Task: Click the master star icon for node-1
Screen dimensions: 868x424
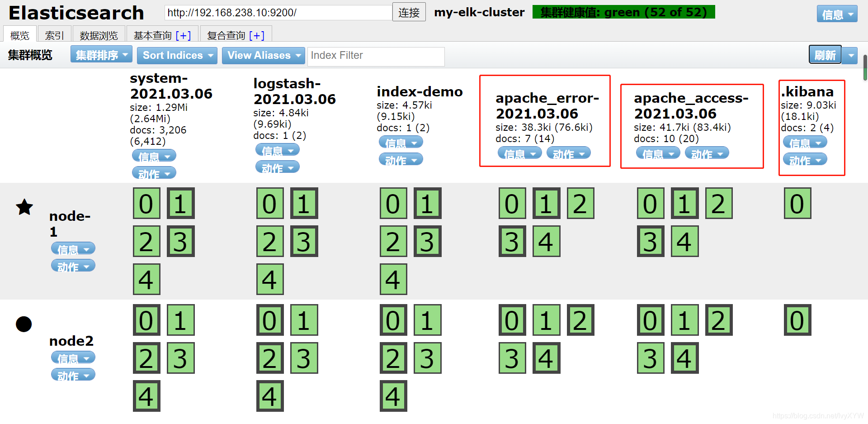Action: coord(24,207)
